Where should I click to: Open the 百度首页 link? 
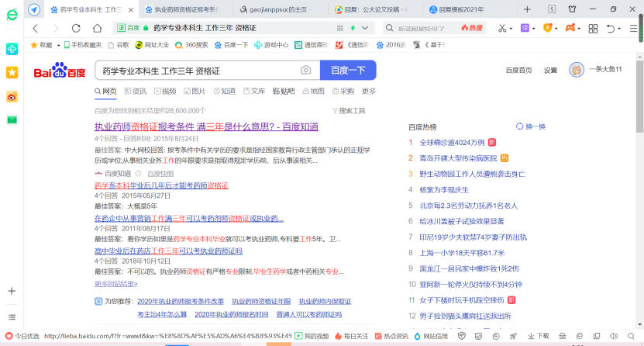[518, 71]
